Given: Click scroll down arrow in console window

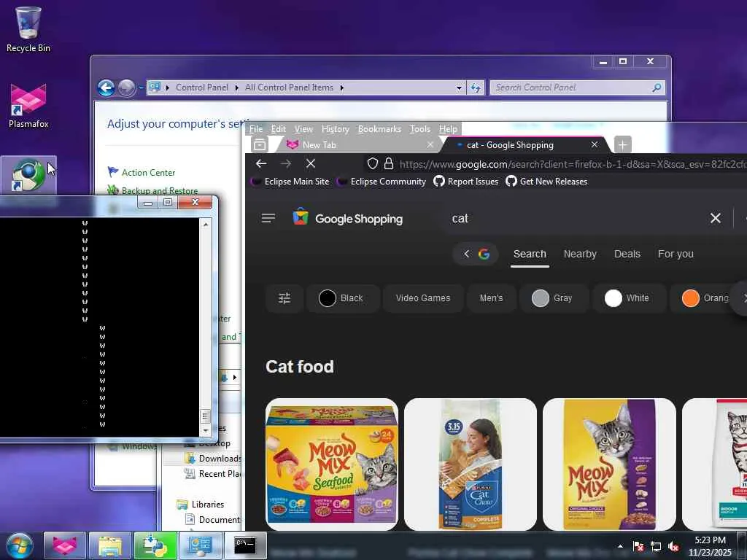Looking at the screenshot, I should point(205,430).
